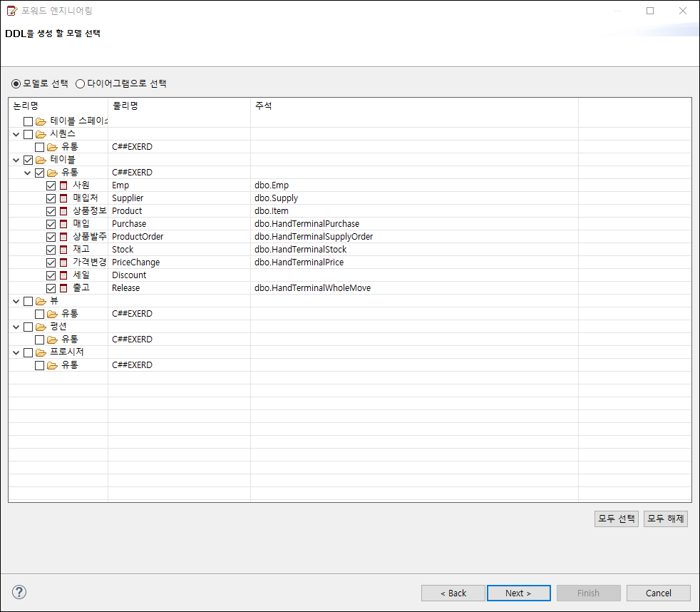Click the 시퀀스 folder icon

point(41,134)
